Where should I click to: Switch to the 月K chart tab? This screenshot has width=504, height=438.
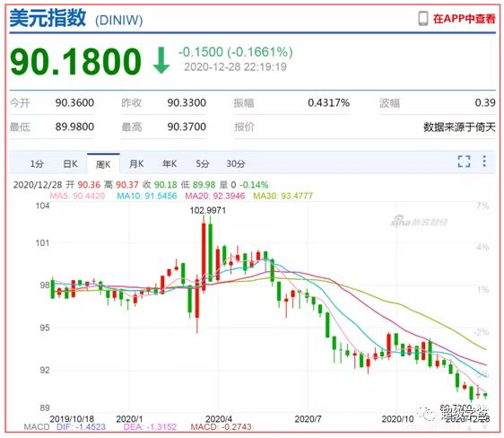[x=136, y=164]
